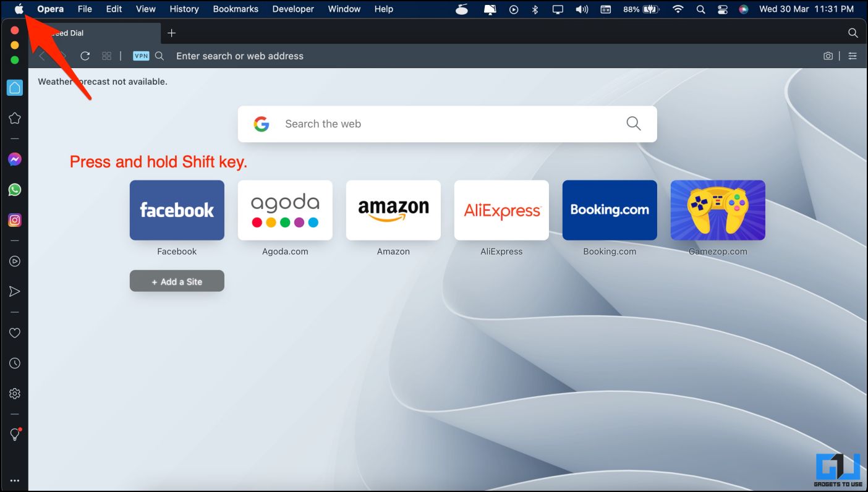
Task: Click the address bar search magnifier icon
Action: tap(160, 56)
